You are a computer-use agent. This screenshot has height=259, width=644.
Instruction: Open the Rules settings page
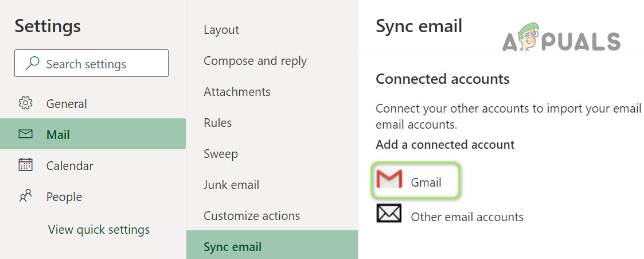(218, 123)
